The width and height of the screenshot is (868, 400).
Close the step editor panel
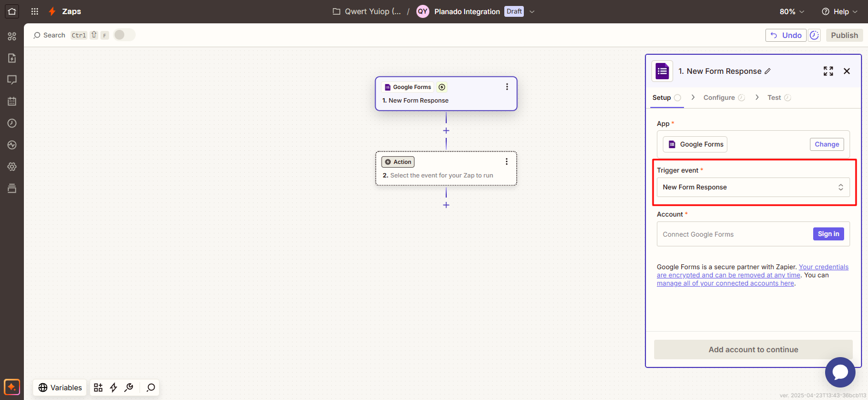click(847, 71)
